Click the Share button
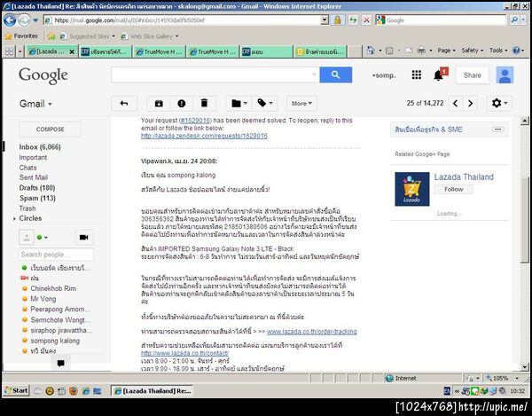 coord(473,75)
